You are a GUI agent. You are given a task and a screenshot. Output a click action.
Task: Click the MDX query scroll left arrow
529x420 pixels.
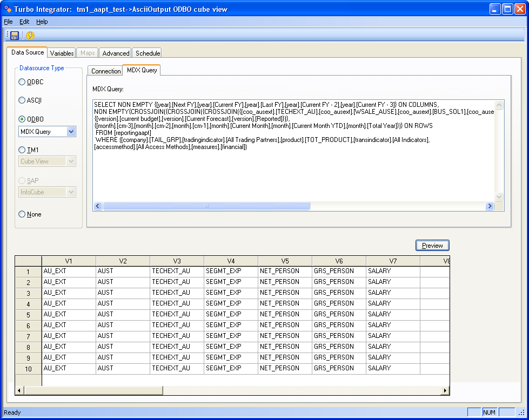click(98, 206)
